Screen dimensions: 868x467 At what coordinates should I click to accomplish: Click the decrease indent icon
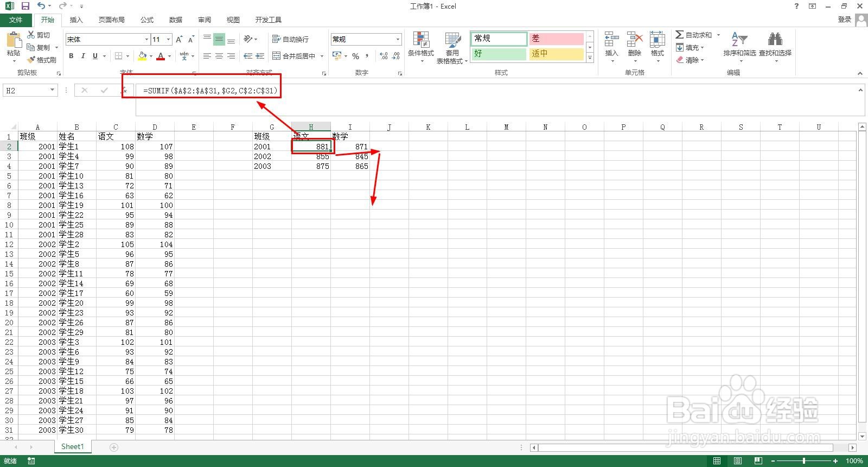[248, 55]
